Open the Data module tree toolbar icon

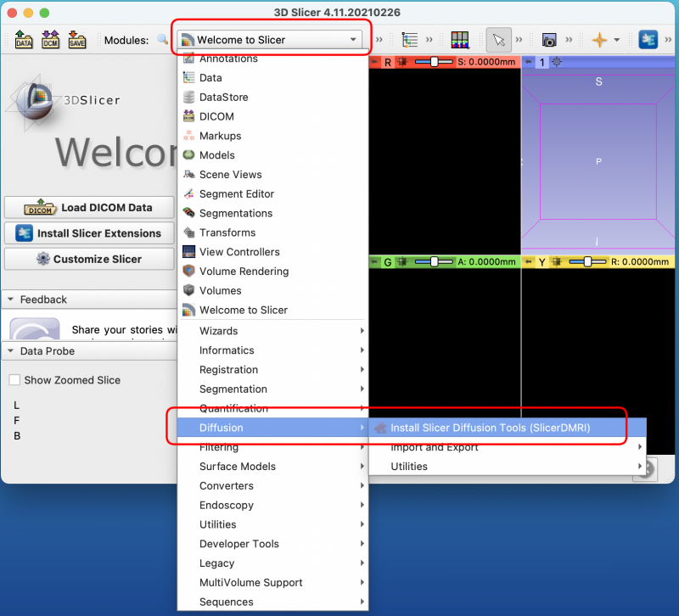click(x=409, y=40)
